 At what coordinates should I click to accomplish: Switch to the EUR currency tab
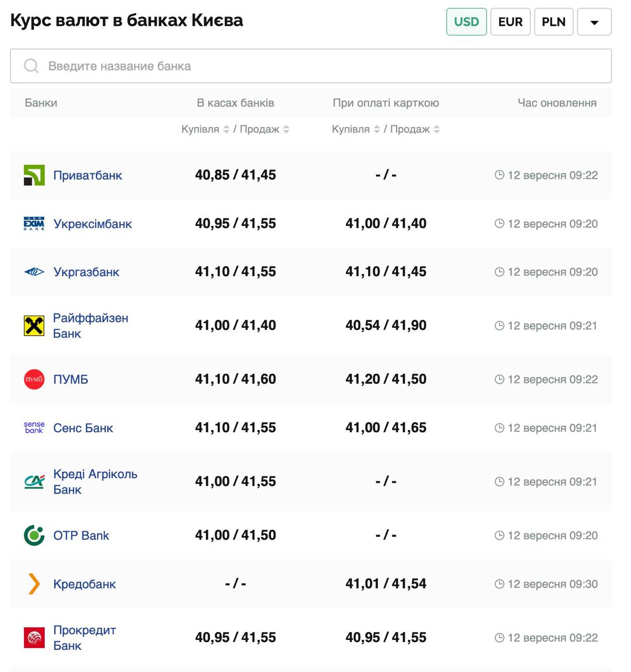[x=510, y=22]
